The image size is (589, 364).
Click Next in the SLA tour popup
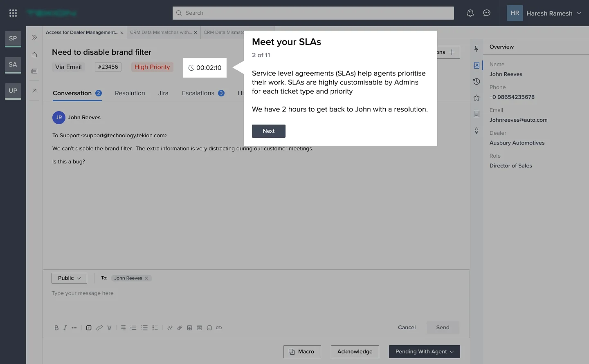click(269, 131)
